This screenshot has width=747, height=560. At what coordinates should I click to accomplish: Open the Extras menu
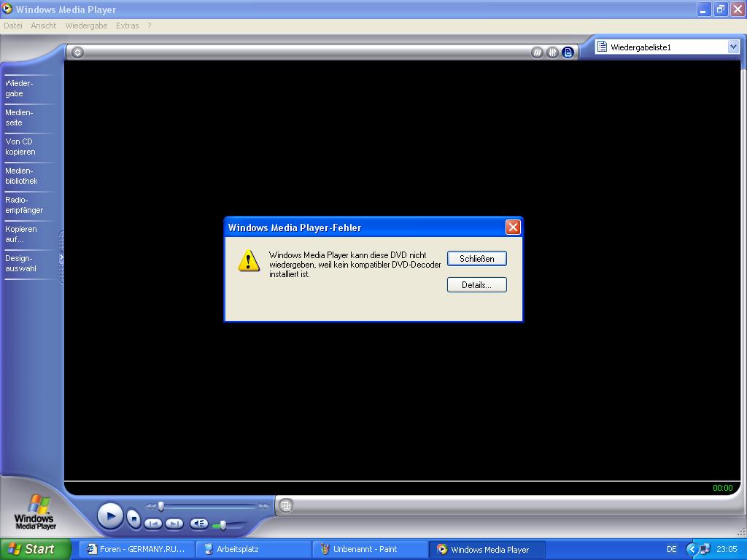click(x=127, y=26)
